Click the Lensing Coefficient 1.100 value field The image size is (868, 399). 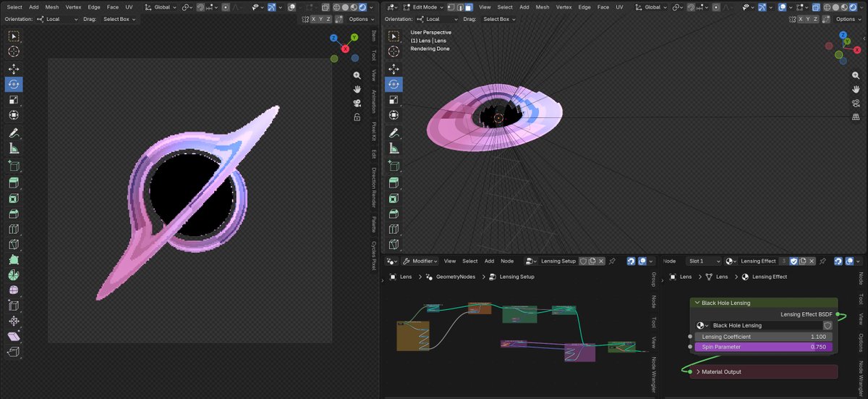(763, 337)
